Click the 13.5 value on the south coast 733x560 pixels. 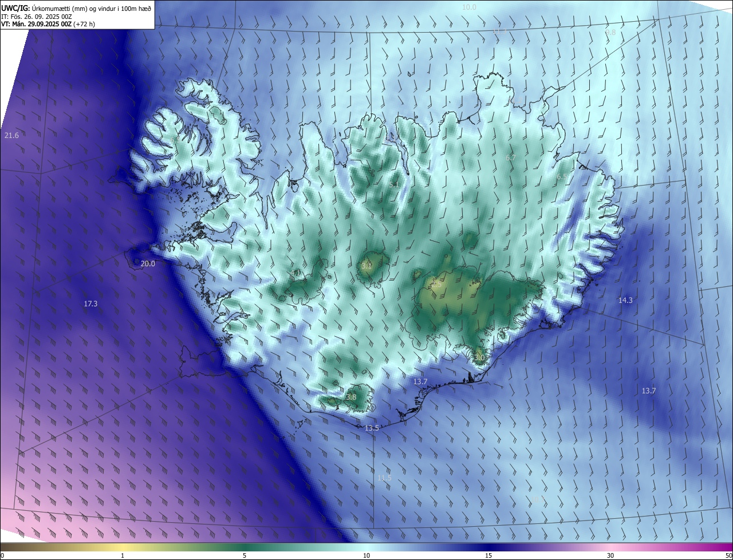pos(372,428)
